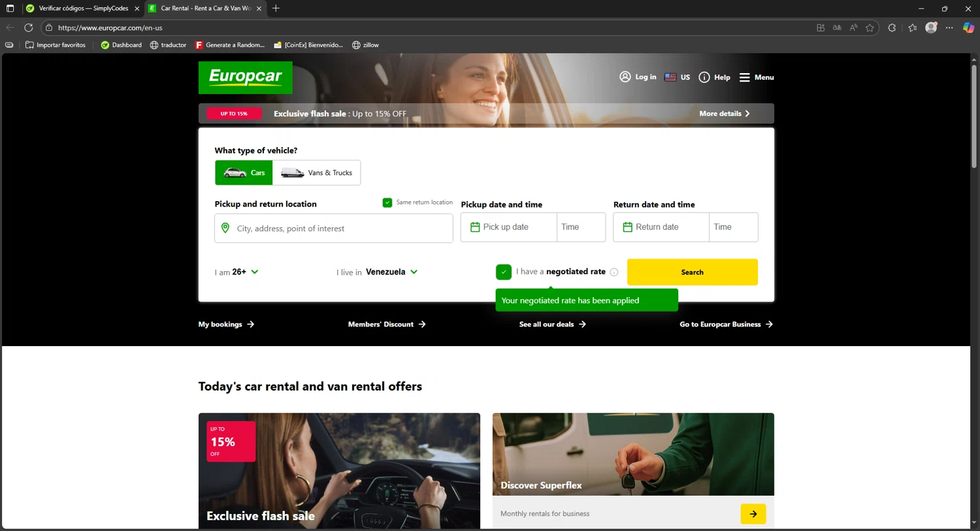Click the pickup location input field

334,228
